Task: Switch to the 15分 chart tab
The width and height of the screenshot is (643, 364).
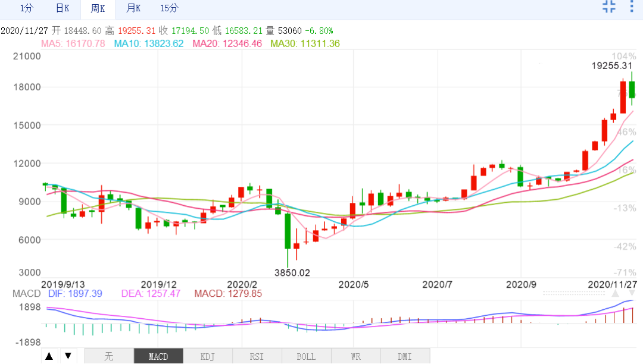Action: [169, 8]
